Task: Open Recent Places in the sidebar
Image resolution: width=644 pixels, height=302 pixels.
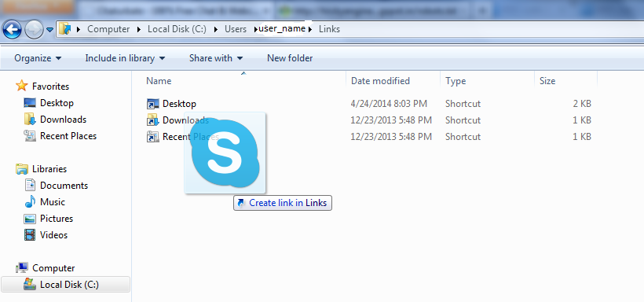Action: pyautogui.click(x=68, y=136)
